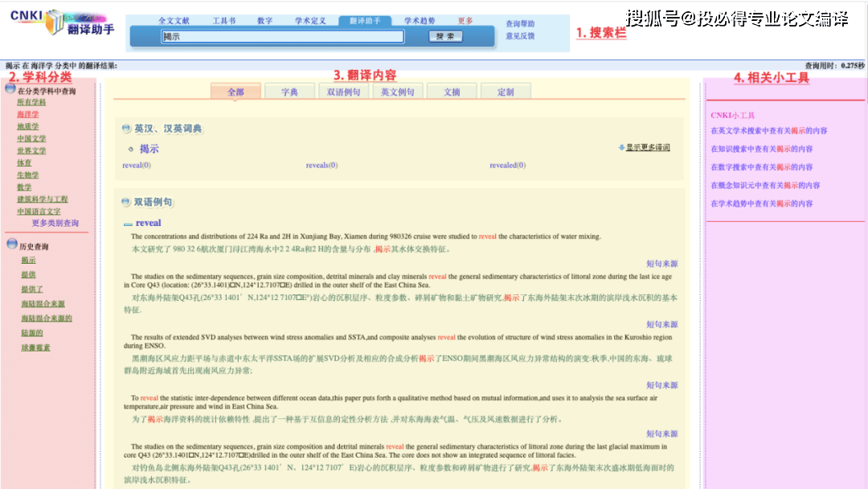The width and height of the screenshot is (868, 489).
Task: Open history entry 揭示
Action: click(x=28, y=261)
